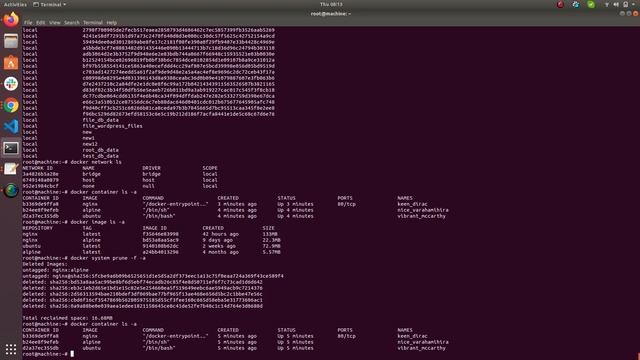Open the Terminal menu in menu bar
Viewport: 640px width, 360px height.
tap(93, 22)
